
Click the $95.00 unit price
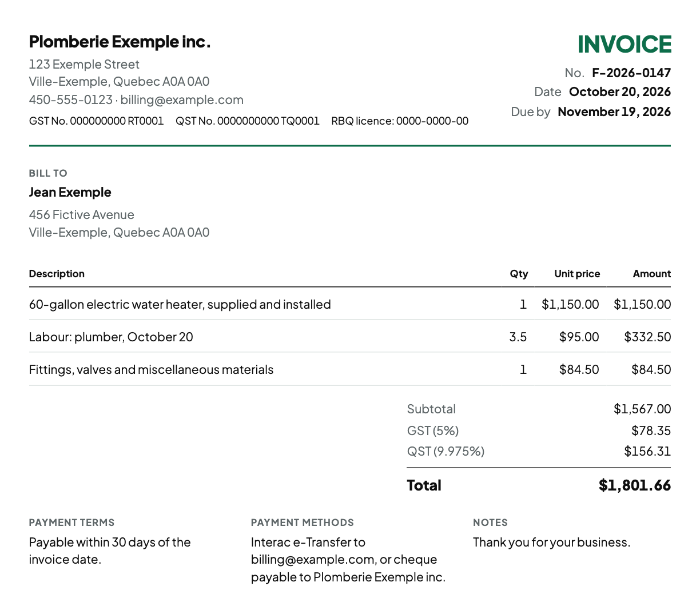tap(579, 337)
